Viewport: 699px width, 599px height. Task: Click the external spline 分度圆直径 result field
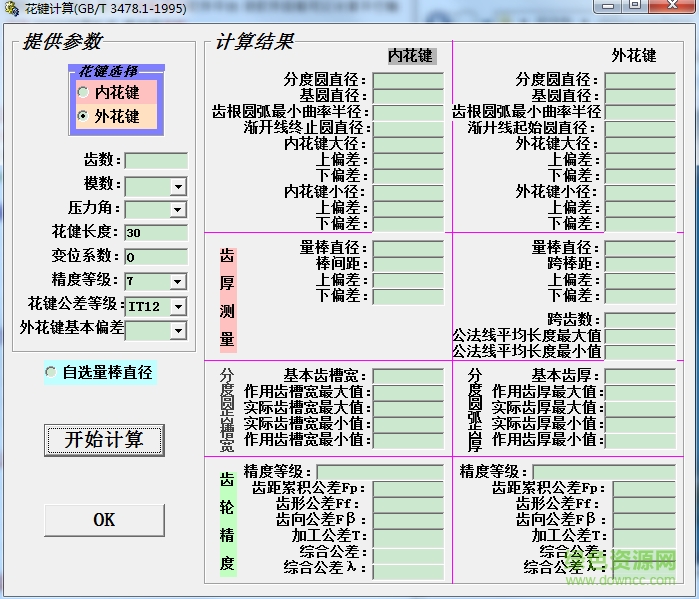click(x=640, y=81)
